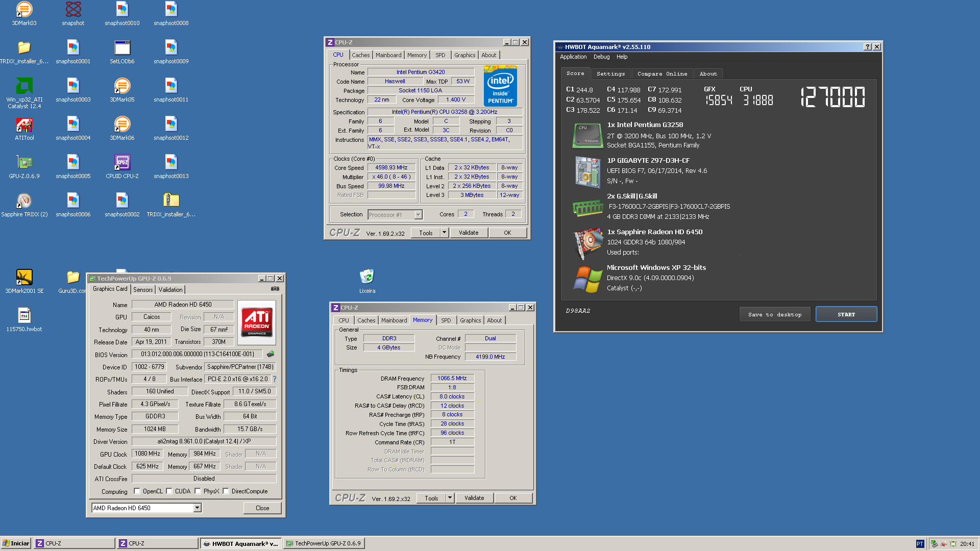Toggle the DirectCompute checkbox in GPU-Z
980x551 pixels.
coord(226,491)
